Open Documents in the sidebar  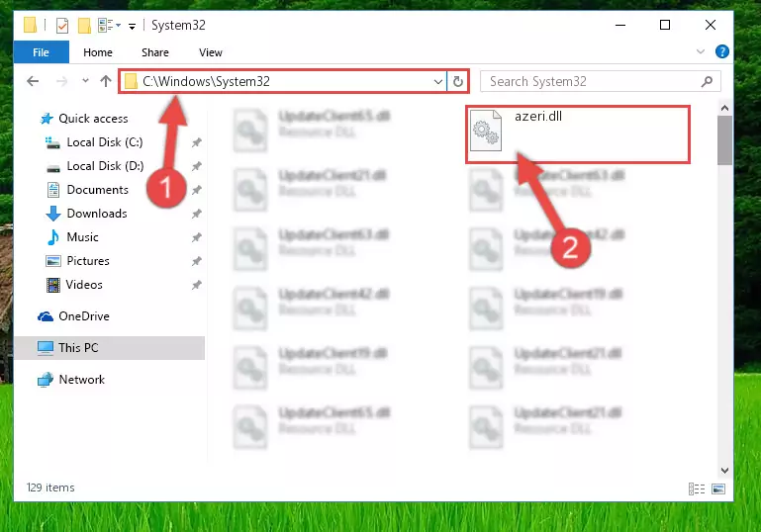(x=98, y=190)
